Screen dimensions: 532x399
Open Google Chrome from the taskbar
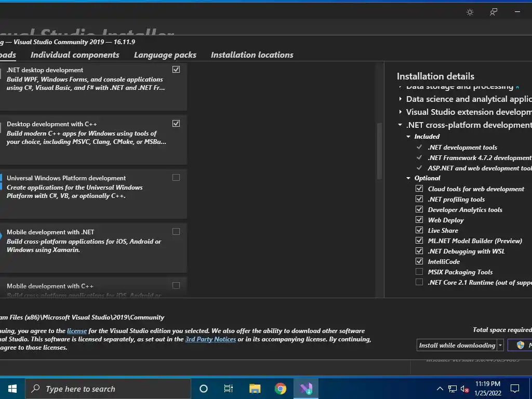point(280,389)
